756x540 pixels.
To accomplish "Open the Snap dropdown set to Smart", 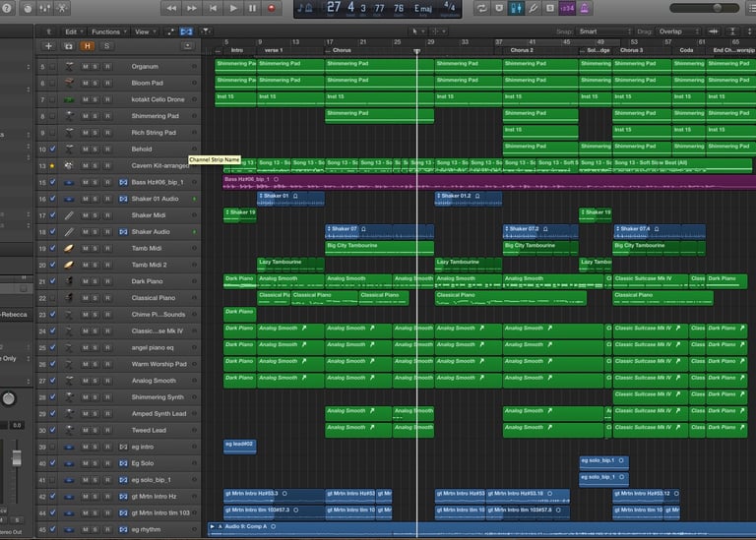I will (x=606, y=31).
